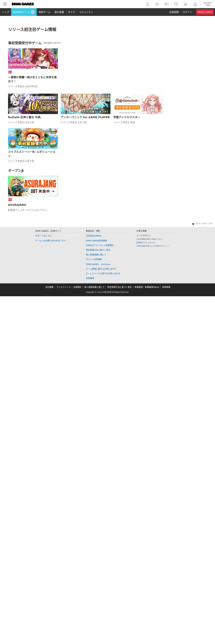Viewport: 215px width, 644px height.
Task: Open 採用情報 under 関連会社・規約
Action: 90,278
